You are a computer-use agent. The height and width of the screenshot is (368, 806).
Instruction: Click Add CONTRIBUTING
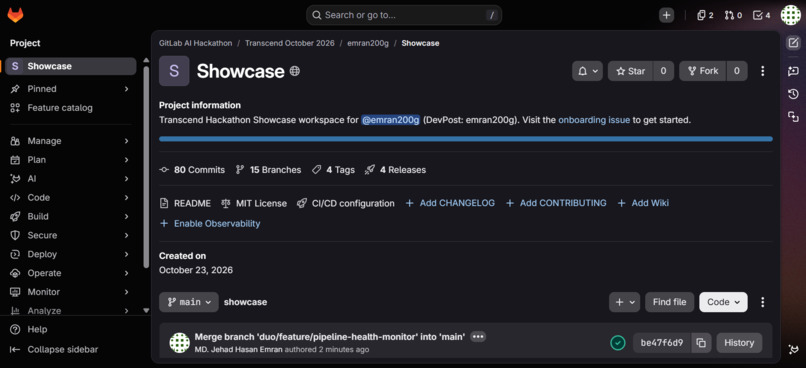(556, 203)
